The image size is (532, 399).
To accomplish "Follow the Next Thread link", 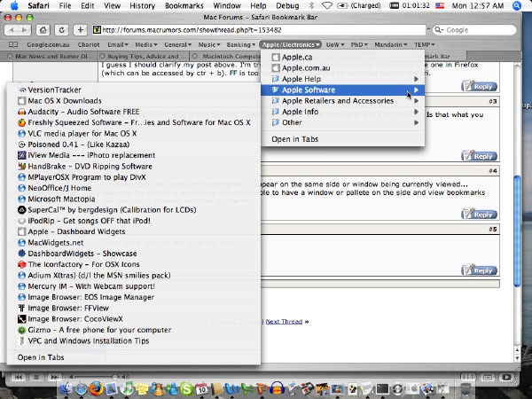I will point(284,321).
